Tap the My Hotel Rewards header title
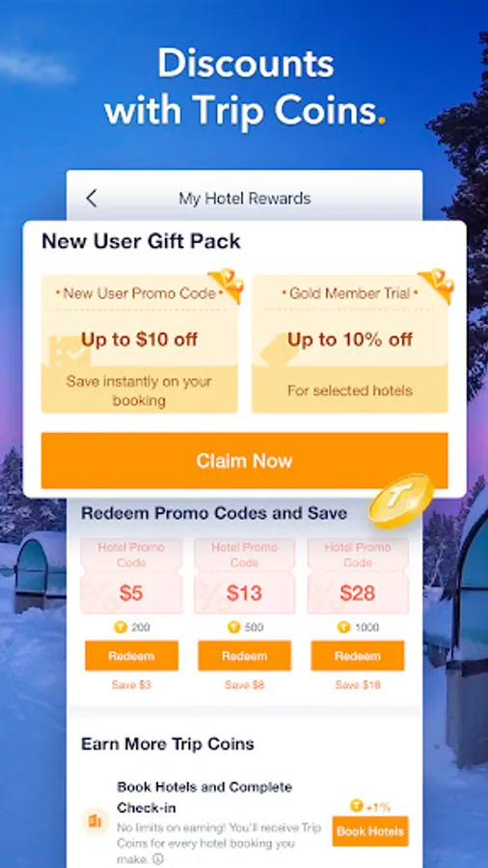This screenshot has height=868, width=488. [x=245, y=198]
